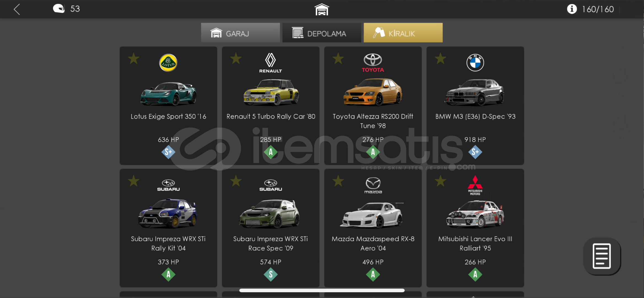This screenshot has height=298, width=644.
Task: Select the KİRALIK tab
Action: click(403, 33)
